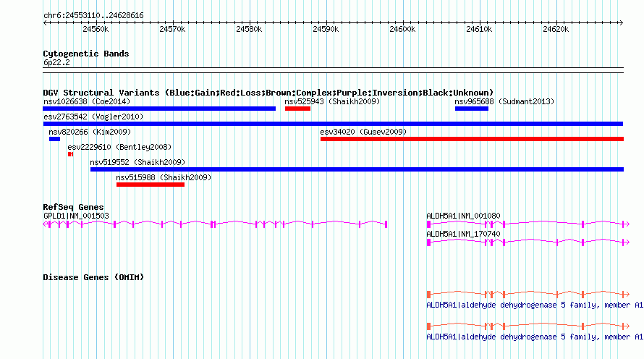
Task: Open the esv2229610 (Bentley2008) label
Action: click(119, 147)
